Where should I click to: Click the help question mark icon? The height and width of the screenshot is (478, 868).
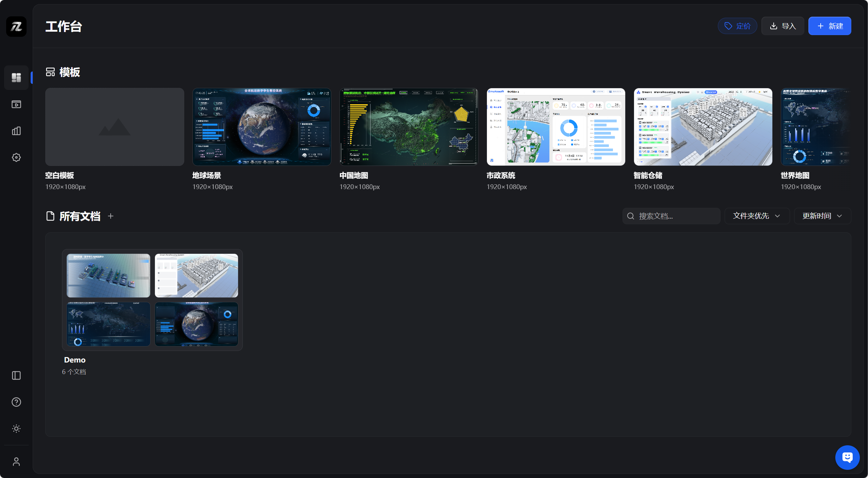point(16,402)
